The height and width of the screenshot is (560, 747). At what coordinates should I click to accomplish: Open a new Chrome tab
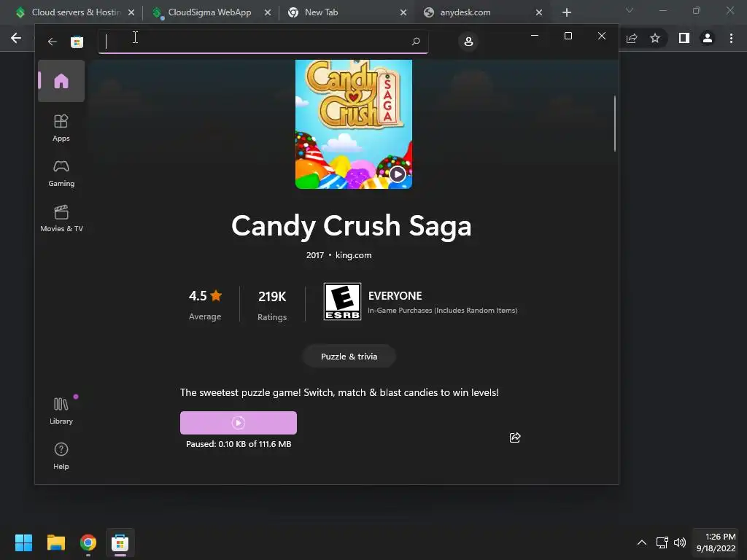click(x=566, y=13)
